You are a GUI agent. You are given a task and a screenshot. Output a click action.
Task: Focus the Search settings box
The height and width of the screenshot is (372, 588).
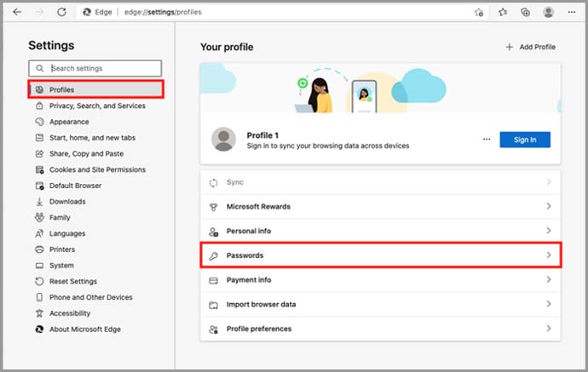tap(95, 68)
